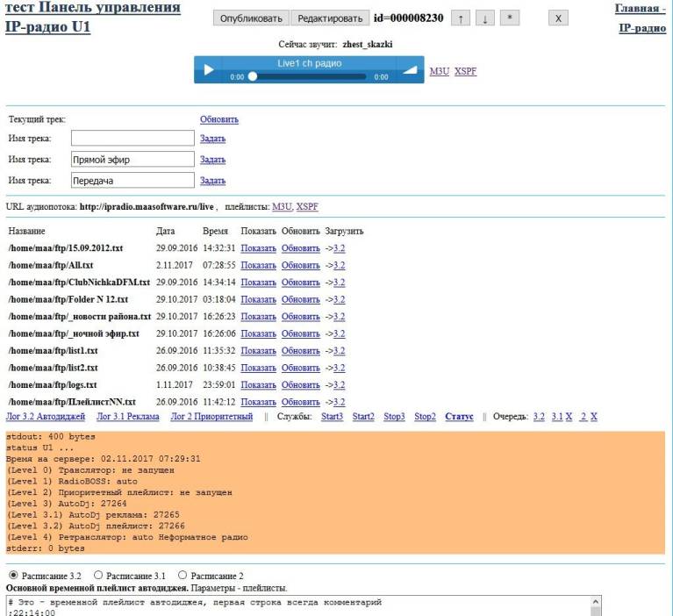Click Обновить next to Текущий трек
673x616 pixels.
coord(218,119)
